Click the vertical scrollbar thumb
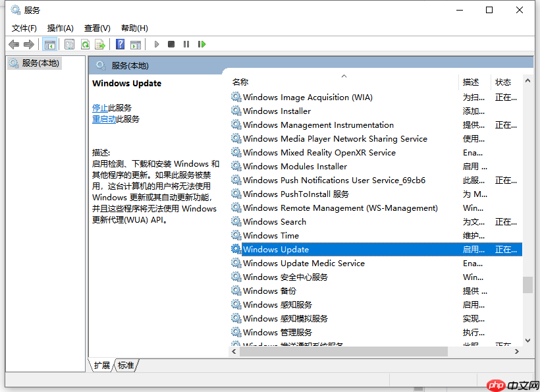 pyautogui.click(x=527, y=285)
